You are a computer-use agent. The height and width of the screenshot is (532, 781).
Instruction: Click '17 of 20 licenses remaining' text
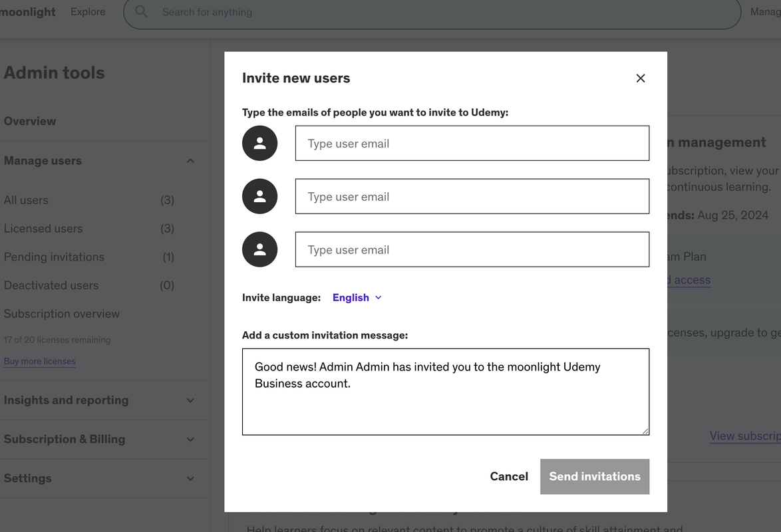pyautogui.click(x=57, y=340)
